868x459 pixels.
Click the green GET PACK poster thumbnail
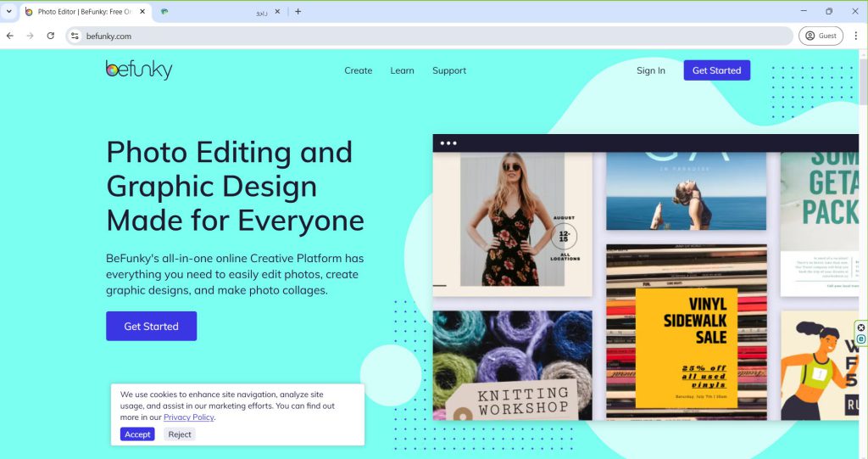[x=820, y=224]
